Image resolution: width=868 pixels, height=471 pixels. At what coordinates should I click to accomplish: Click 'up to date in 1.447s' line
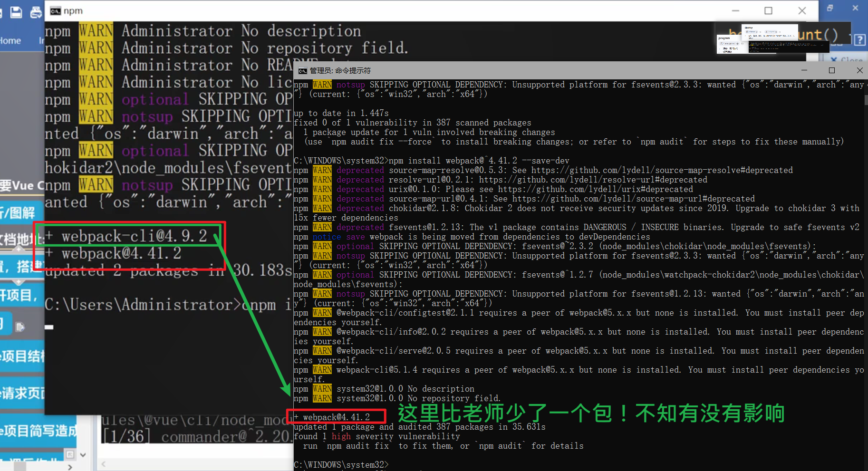point(341,113)
